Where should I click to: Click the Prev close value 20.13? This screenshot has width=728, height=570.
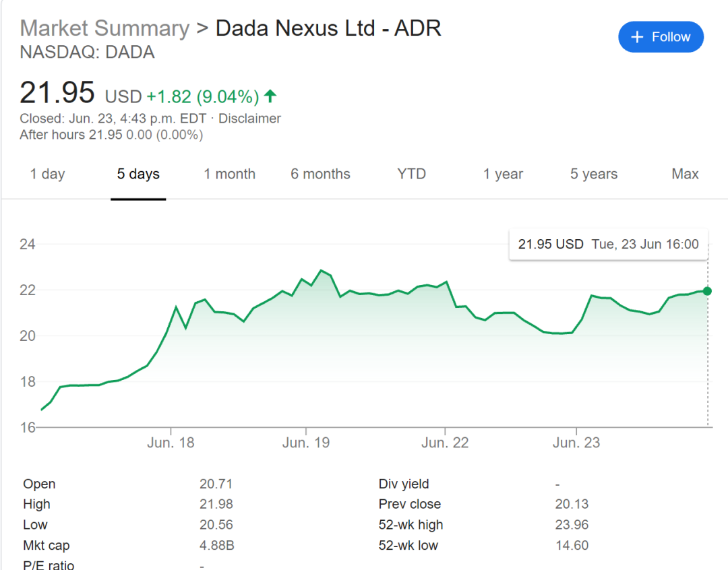click(x=572, y=504)
